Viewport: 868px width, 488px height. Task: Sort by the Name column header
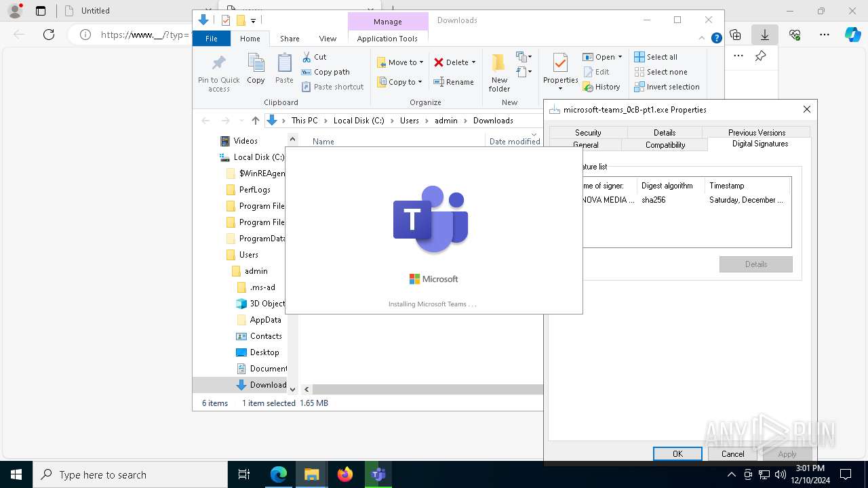point(323,142)
